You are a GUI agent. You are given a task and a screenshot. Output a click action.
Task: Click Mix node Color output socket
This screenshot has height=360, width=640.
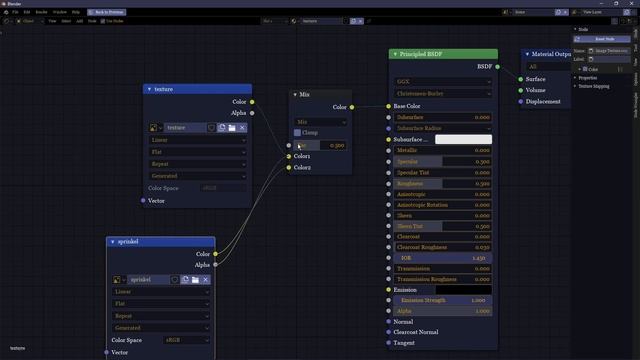tap(352, 107)
